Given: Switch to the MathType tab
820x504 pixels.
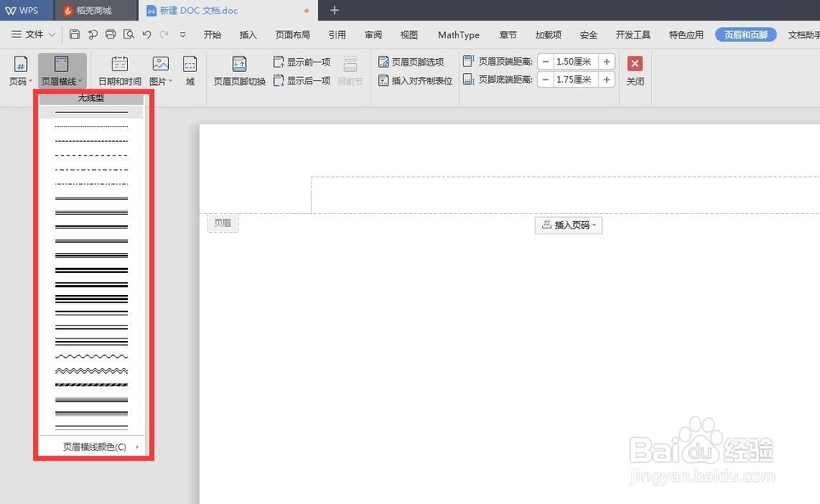Looking at the screenshot, I should 458,35.
